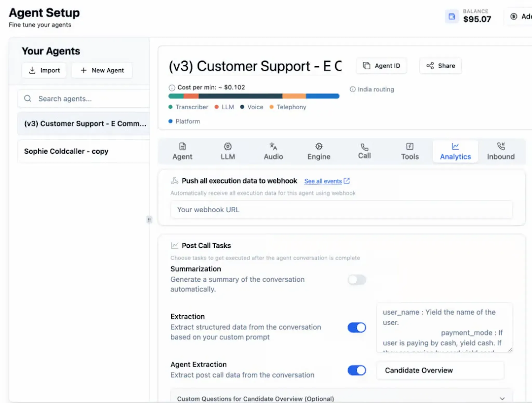Enable the Summarization toggle
532x403 pixels.
(x=357, y=280)
